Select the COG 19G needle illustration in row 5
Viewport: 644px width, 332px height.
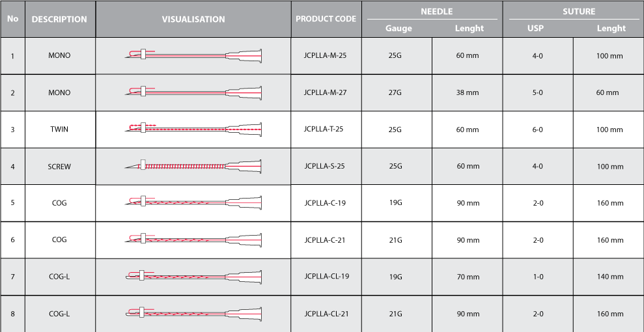193,202
